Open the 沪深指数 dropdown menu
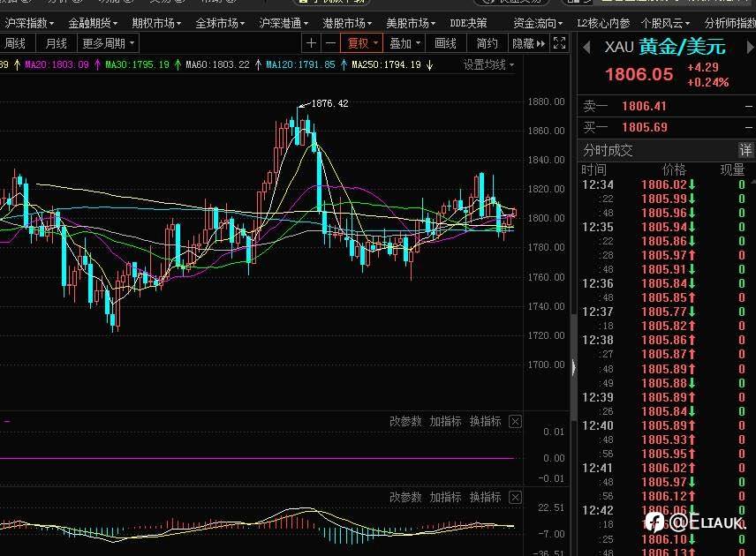 (29, 23)
